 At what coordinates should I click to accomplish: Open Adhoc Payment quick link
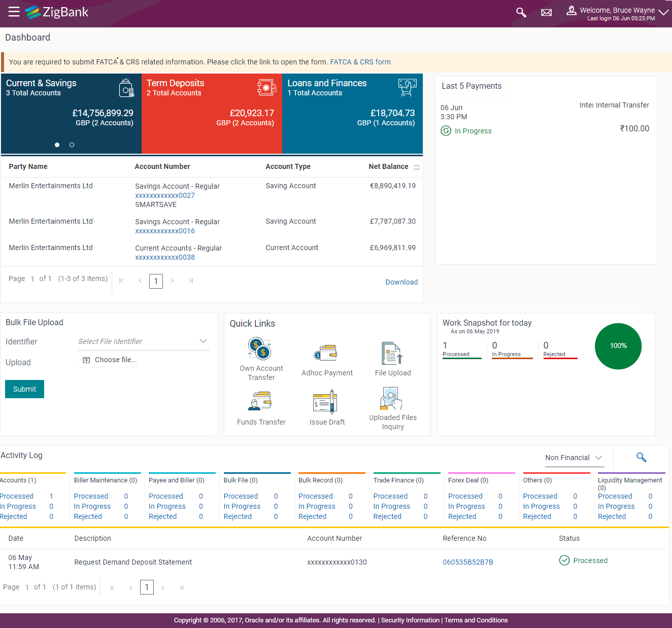pos(327,360)
